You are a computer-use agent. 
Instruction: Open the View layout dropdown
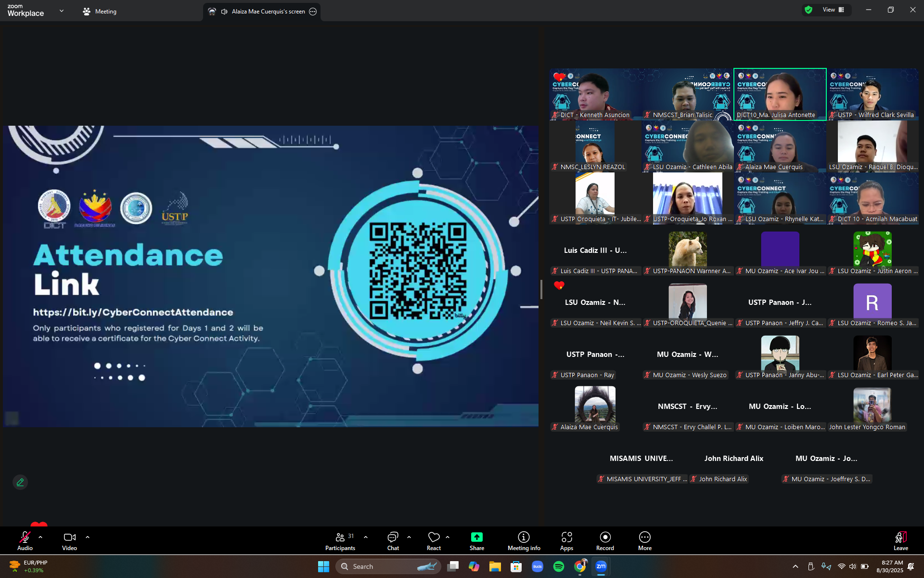(834, 10)
